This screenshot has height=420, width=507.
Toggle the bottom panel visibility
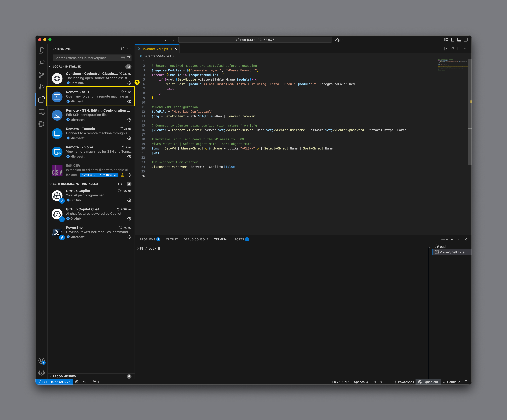click(x=459, y=40)
